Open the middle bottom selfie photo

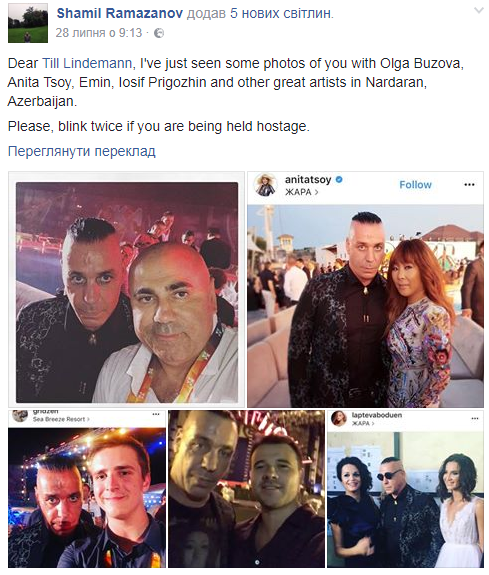[246, 489]
